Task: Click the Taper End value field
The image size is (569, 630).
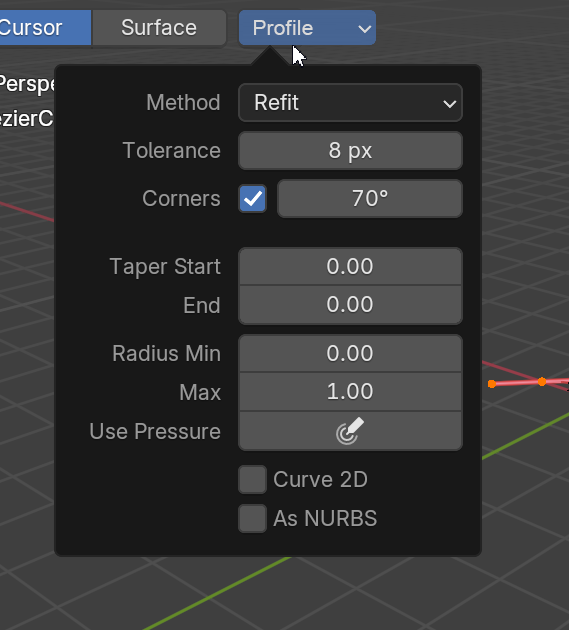Action: 350,305
